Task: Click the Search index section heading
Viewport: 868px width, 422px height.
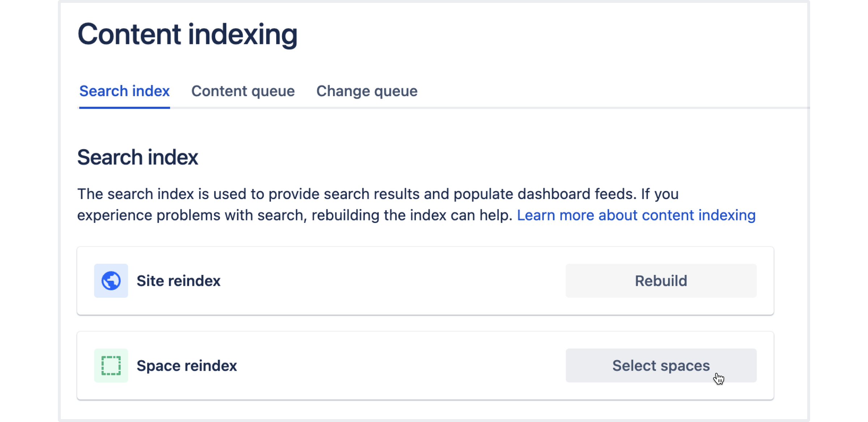Action: click(x=138, y=158)
